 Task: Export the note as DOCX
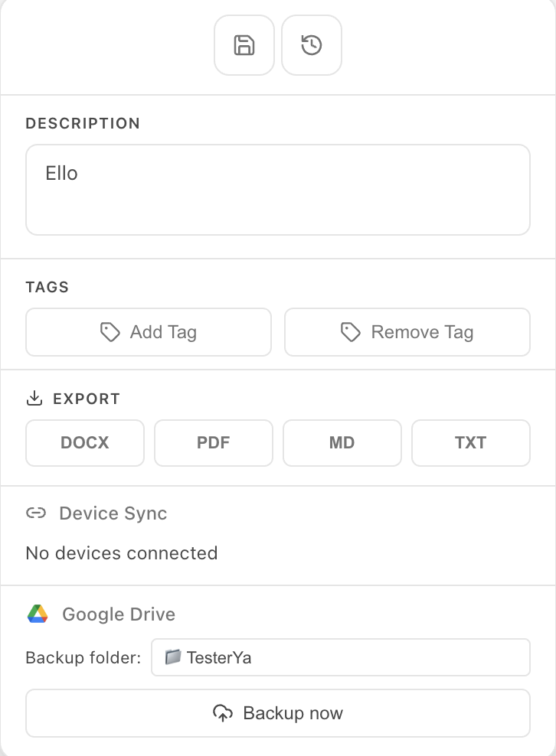pos(85,443)
